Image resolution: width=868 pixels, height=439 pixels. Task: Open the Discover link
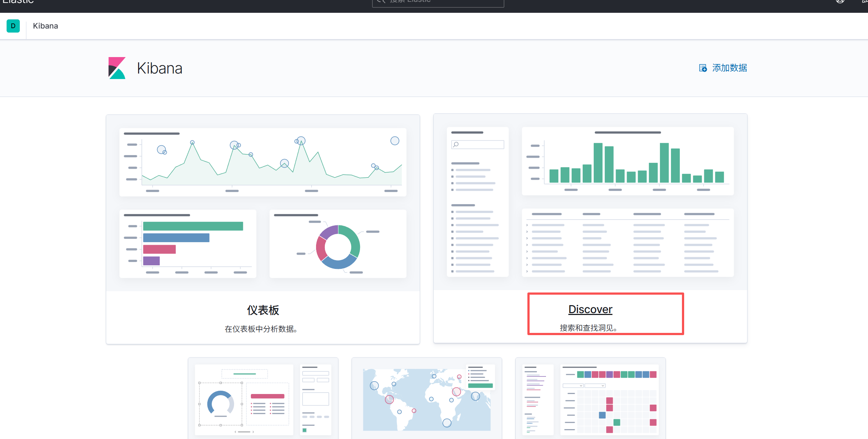[590, 309]
